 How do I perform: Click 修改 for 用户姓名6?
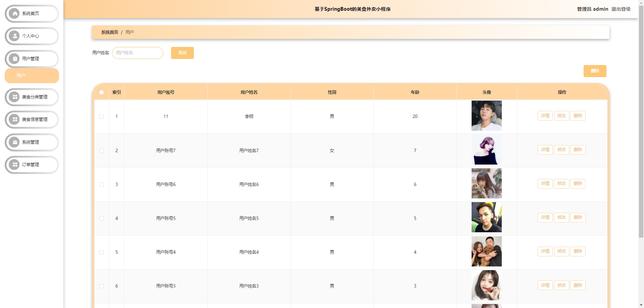pyautogui.click(x=561, y=184)
